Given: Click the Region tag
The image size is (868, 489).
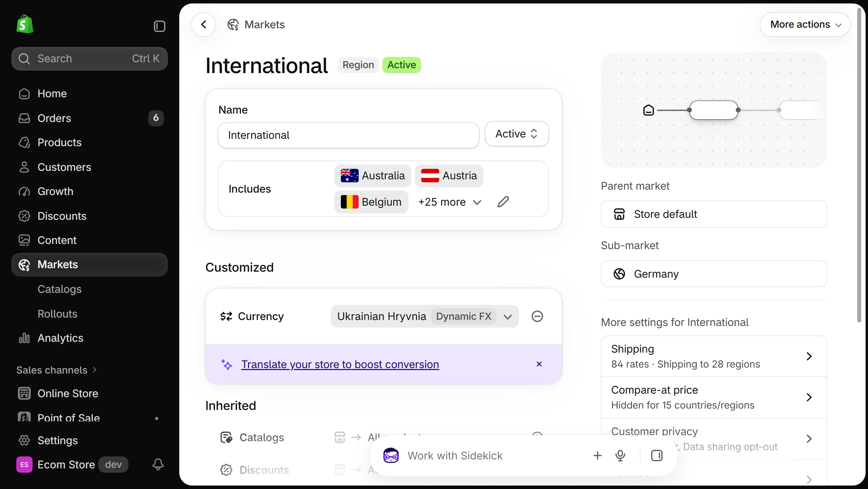Looking at the screenshot, I should tap(358, 65).
